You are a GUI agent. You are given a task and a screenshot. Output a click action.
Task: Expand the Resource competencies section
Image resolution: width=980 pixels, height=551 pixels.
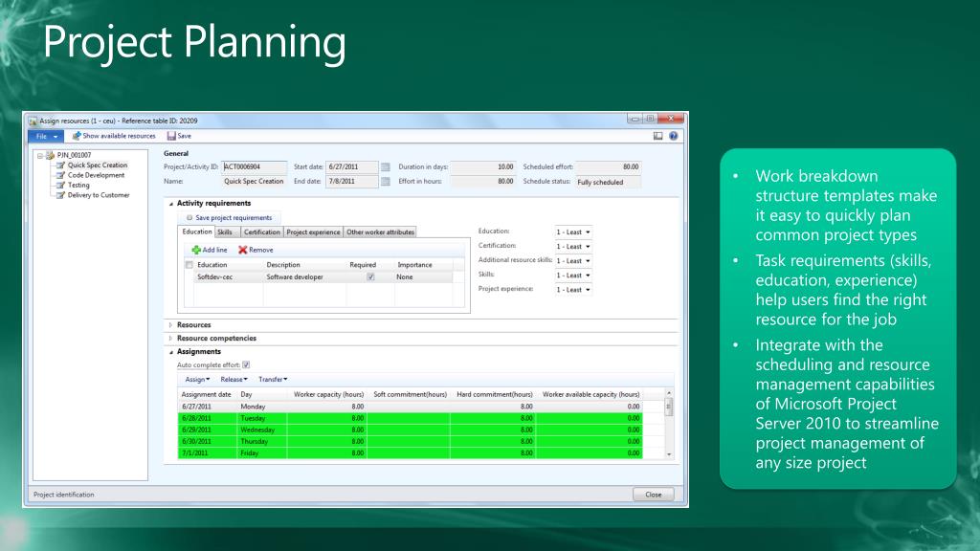[170, 339]
